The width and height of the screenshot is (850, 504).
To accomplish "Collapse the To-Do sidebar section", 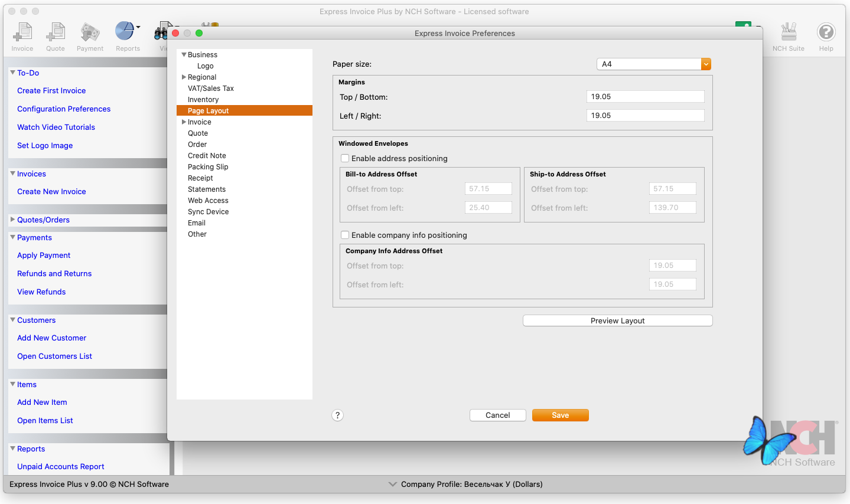I will pyautogui.click(x=13, y=73).
